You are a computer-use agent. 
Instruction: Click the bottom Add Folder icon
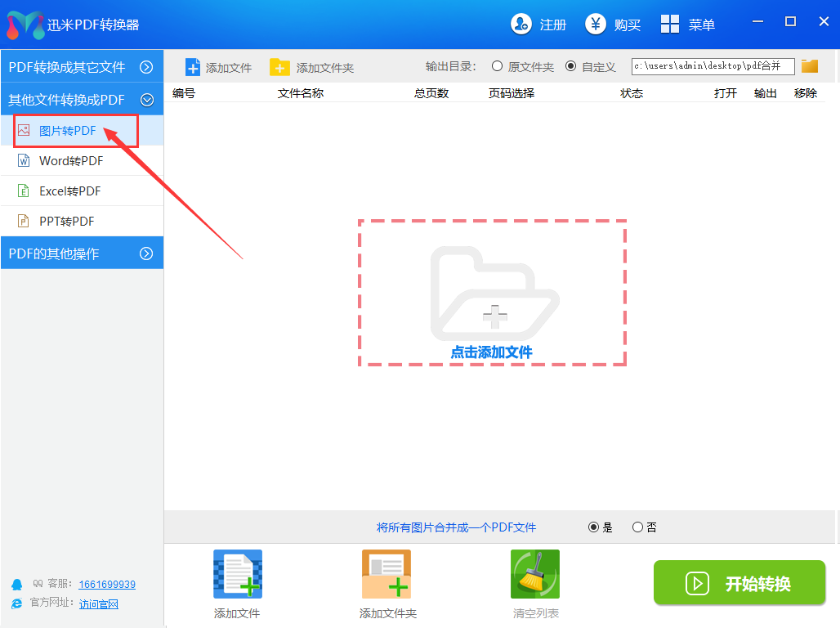[386, 575]
